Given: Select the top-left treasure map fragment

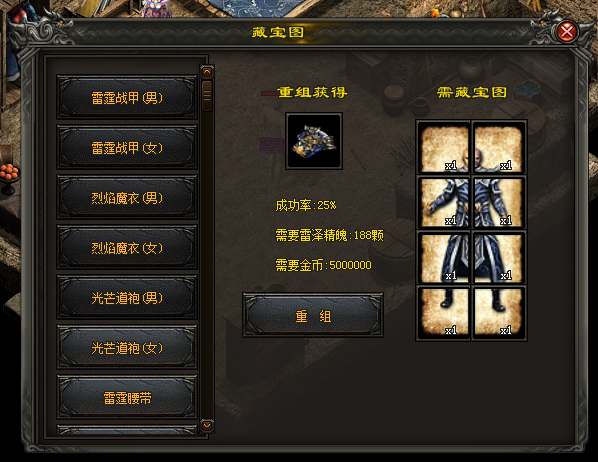Looking at the screenshot, I should (444, 148).
